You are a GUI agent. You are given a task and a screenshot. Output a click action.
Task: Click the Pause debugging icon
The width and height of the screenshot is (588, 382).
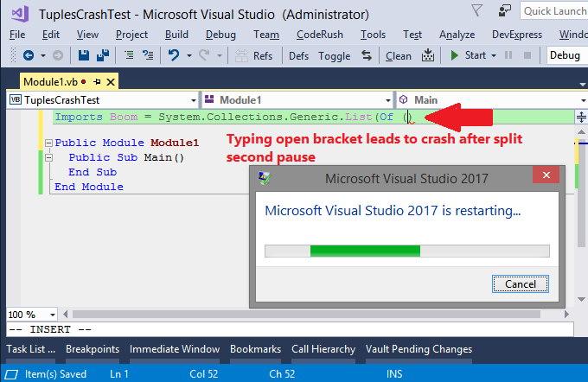508,55
